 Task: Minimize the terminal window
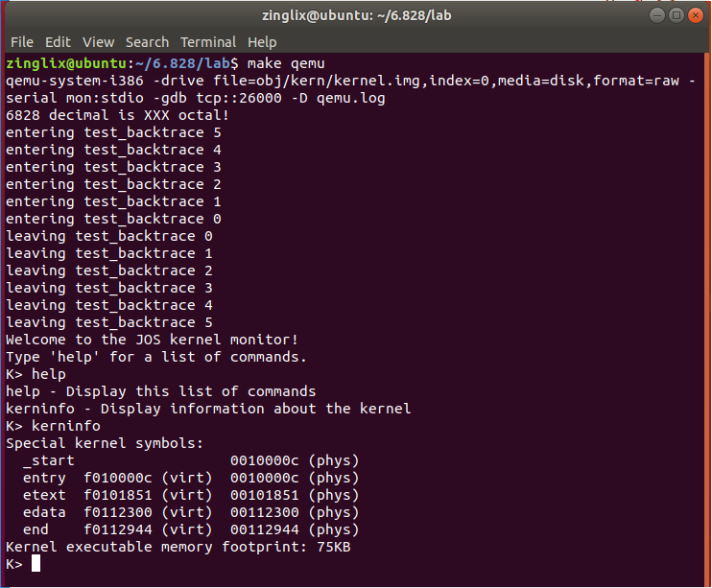pyautogui.click(x=656, y=16)
